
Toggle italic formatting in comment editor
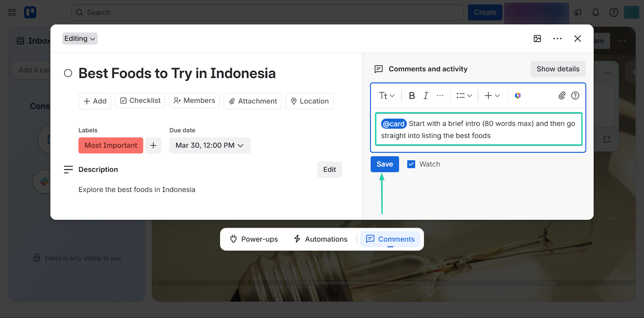426,96
